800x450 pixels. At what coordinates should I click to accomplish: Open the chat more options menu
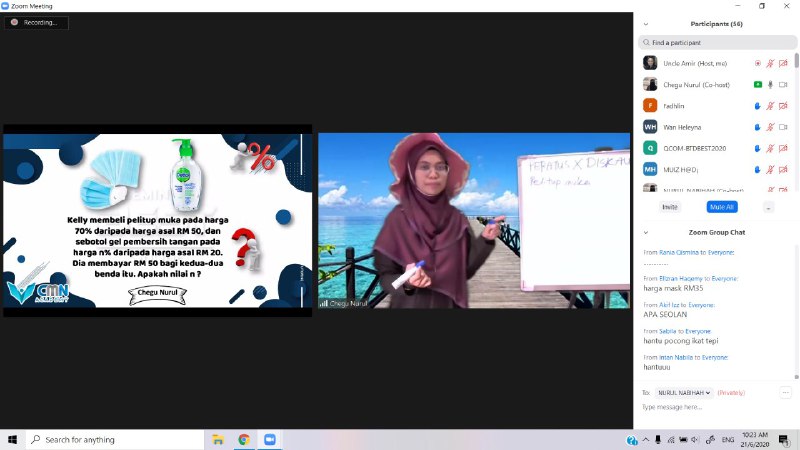[x=785, y=393]
